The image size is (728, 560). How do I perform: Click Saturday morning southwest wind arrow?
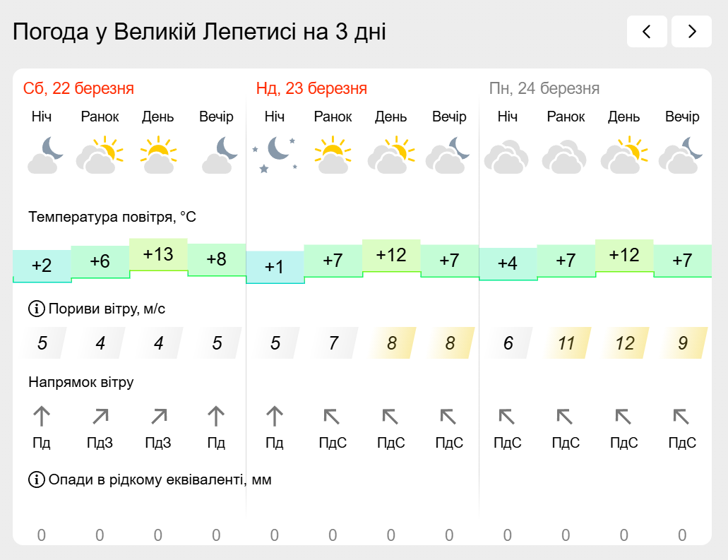coord(100,417)
